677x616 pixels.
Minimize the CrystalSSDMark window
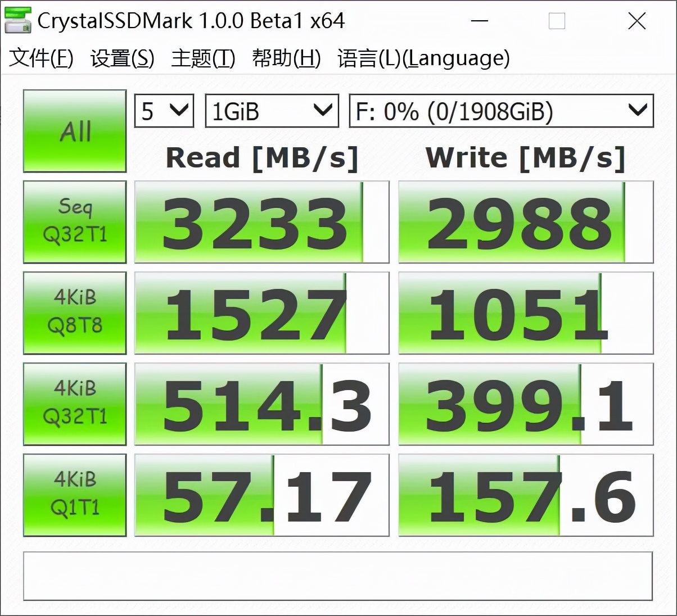[480, 21]
